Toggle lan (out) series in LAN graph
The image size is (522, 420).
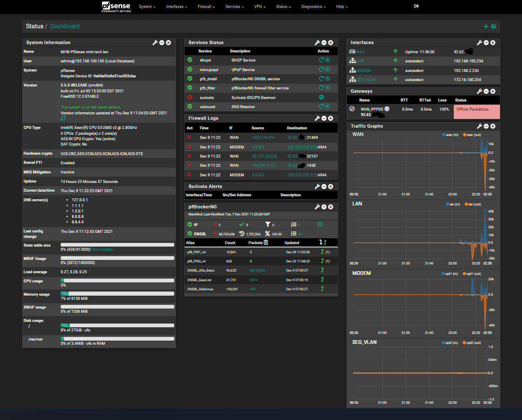click(473, 204)
